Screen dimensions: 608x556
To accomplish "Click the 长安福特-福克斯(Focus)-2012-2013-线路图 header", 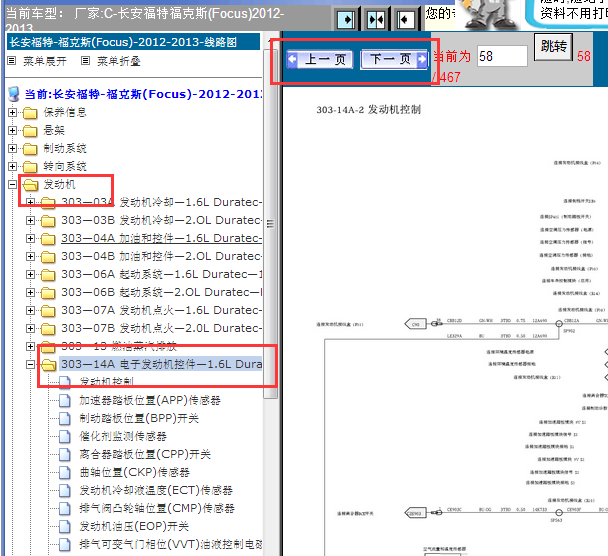I will click(x=133, y=41).
